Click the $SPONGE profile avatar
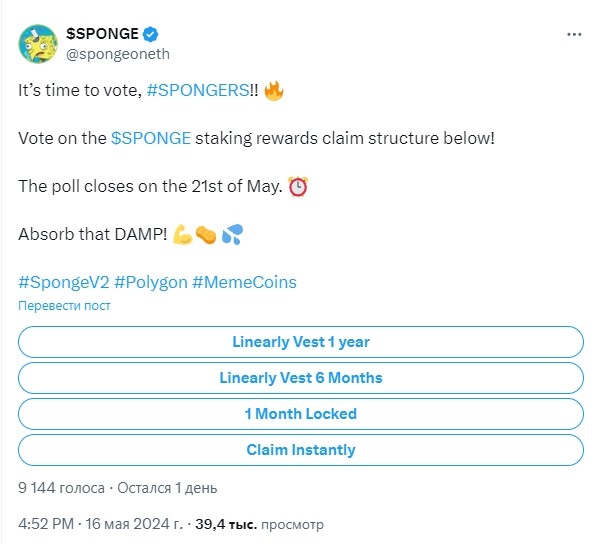 [38, 44]
